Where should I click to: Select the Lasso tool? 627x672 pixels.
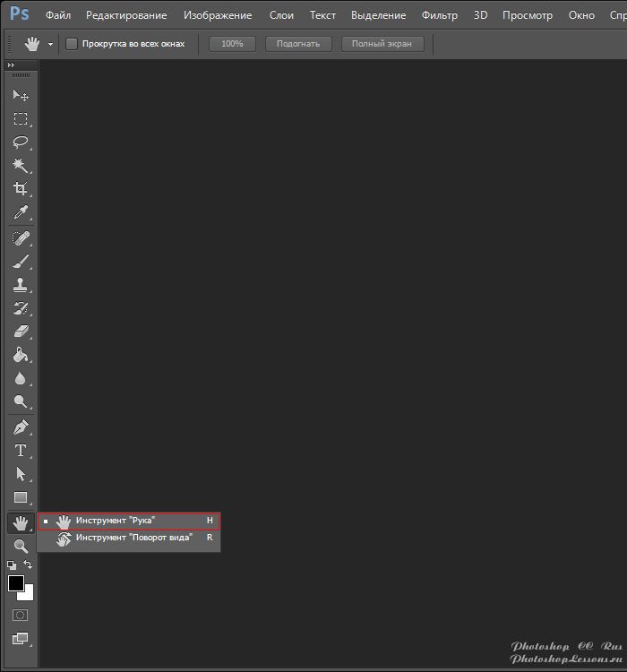[21, 142]
